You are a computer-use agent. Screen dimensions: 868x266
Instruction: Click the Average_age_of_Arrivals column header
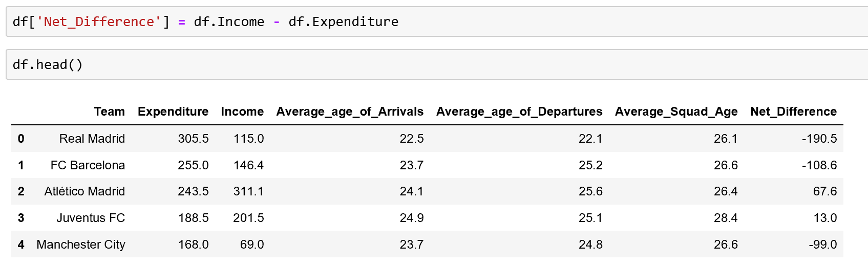(350, 112)
